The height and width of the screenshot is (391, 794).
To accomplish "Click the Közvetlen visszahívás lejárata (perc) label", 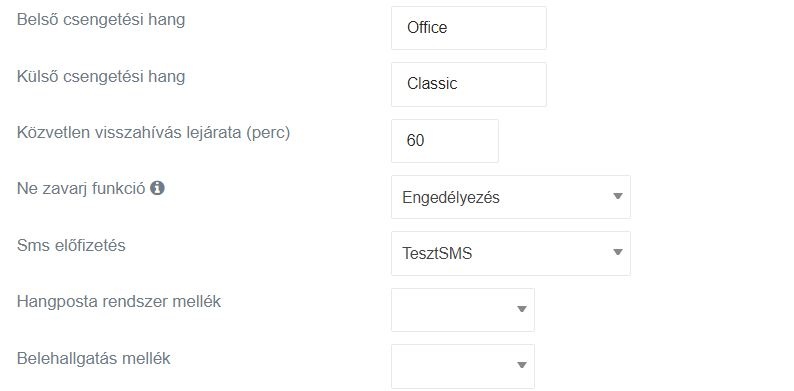I will [x=153, y=133].
